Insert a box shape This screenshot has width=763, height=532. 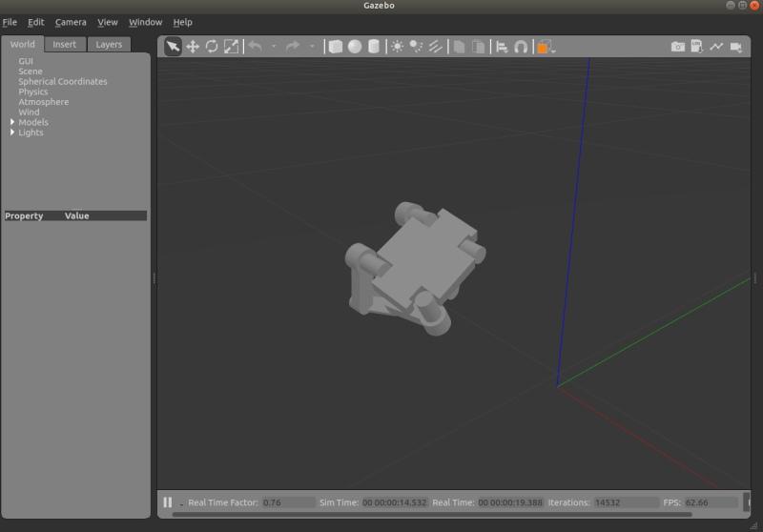pos(336,47)
